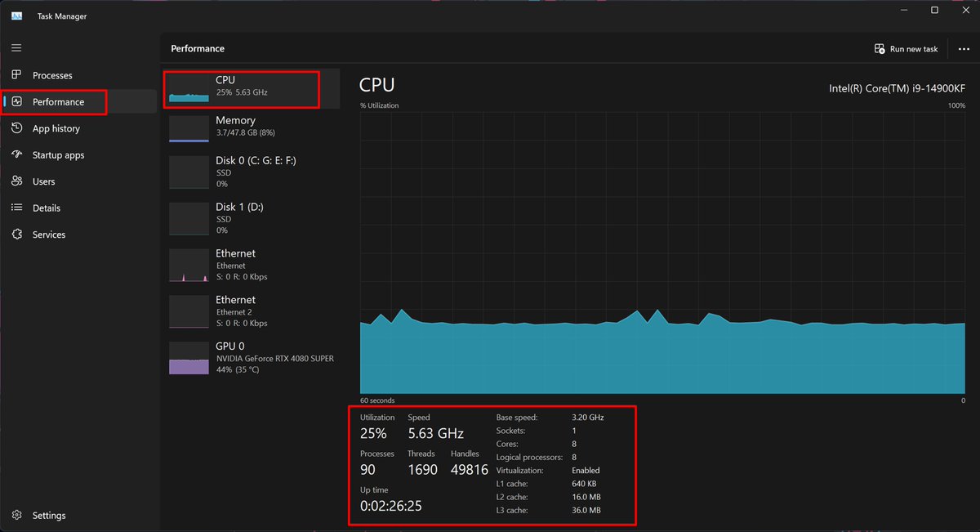This screenshot has height=532, width=980.
Task: Select NVIDIA GeForce RTX 4080 SUPER entry
Action: tap(252, 359)
